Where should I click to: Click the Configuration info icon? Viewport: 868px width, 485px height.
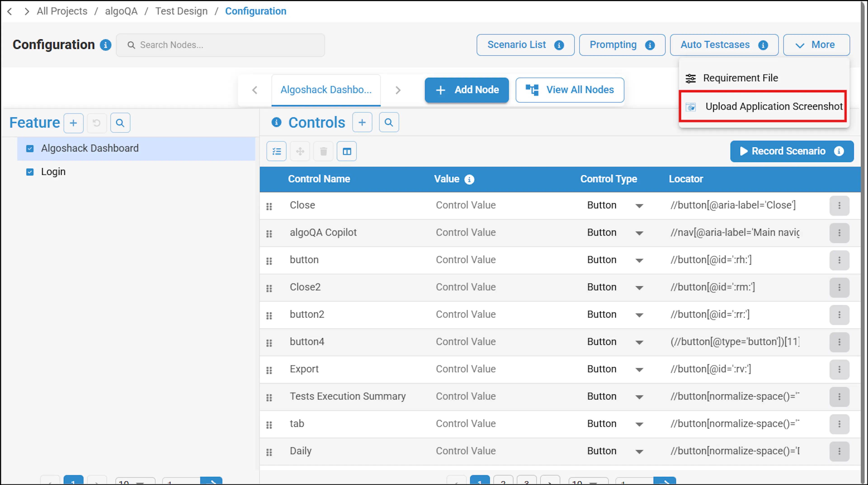(106, 45)
